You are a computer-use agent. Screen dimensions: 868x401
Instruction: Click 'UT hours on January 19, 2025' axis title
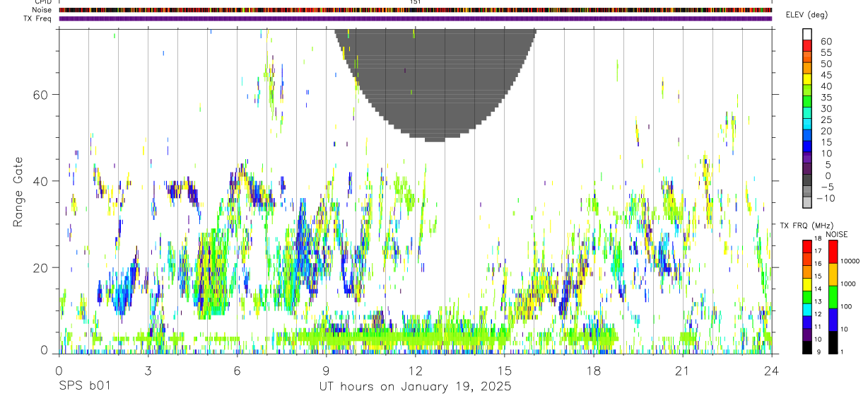[x=415, y=387]
